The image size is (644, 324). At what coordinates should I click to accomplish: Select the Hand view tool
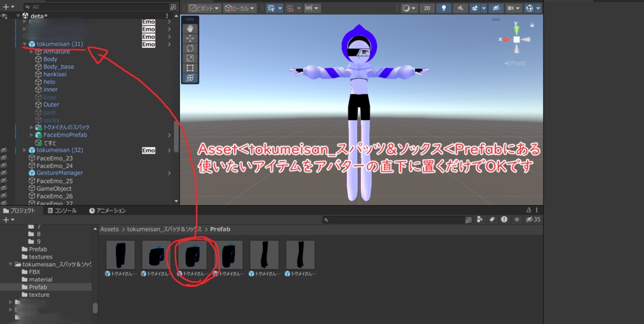point(190,28)
